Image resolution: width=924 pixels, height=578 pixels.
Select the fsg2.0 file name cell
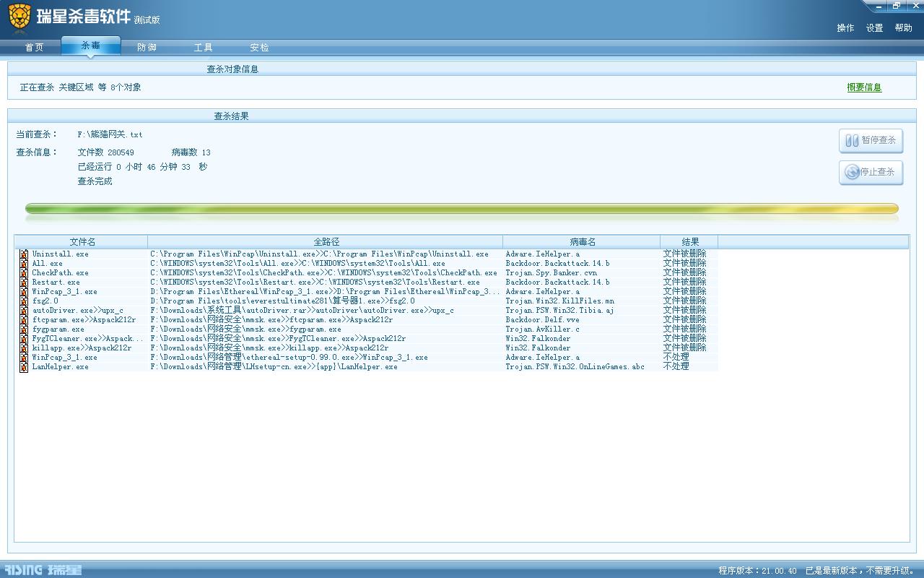point(45,301)
